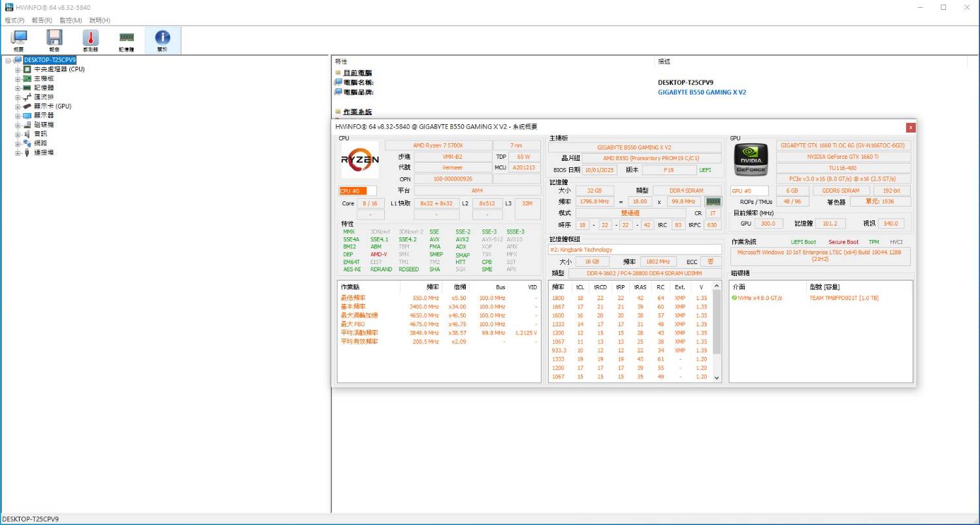Open the 報告(R) menu
This screenshot has height=525, width=980.
(x=42, y=20)
